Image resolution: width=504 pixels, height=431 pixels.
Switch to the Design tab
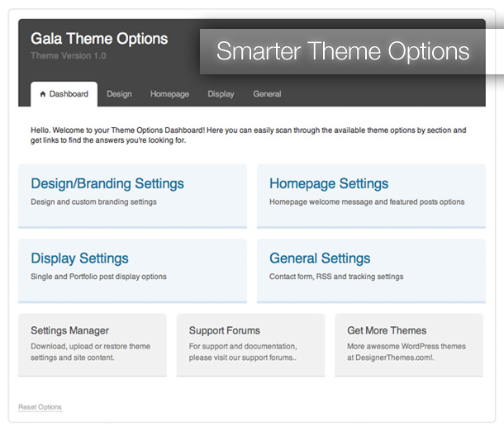pyautogui.click(x=119, y=94)
